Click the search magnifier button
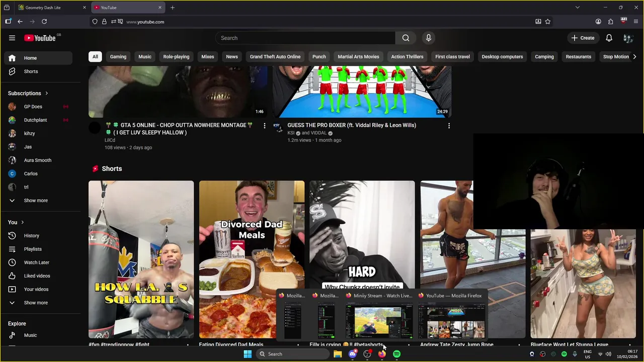 pos(406,38)
